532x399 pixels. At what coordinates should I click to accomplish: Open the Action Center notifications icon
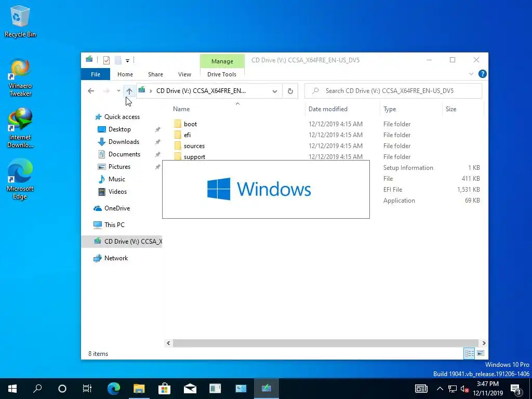point(516,389)
